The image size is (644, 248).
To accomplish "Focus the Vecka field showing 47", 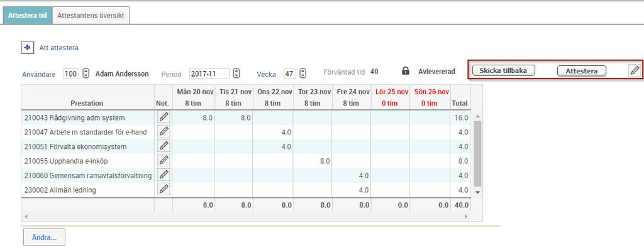I will (x=289, y=74).
